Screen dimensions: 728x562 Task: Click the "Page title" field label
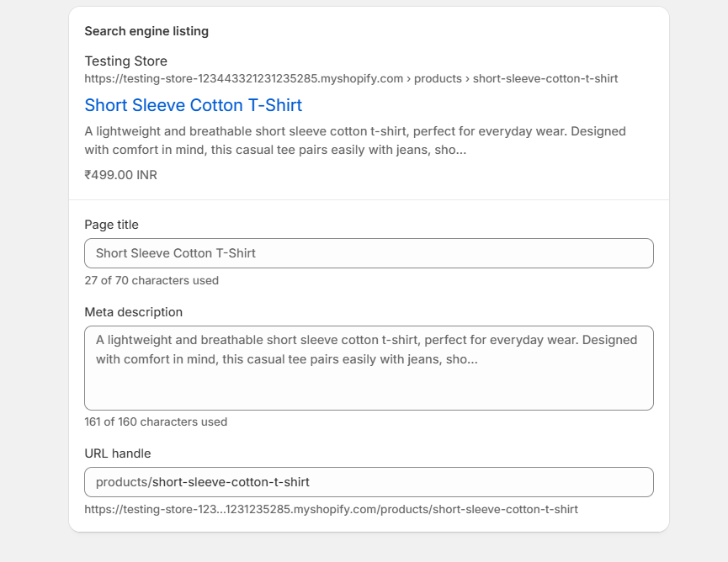[x=111, y=225]
